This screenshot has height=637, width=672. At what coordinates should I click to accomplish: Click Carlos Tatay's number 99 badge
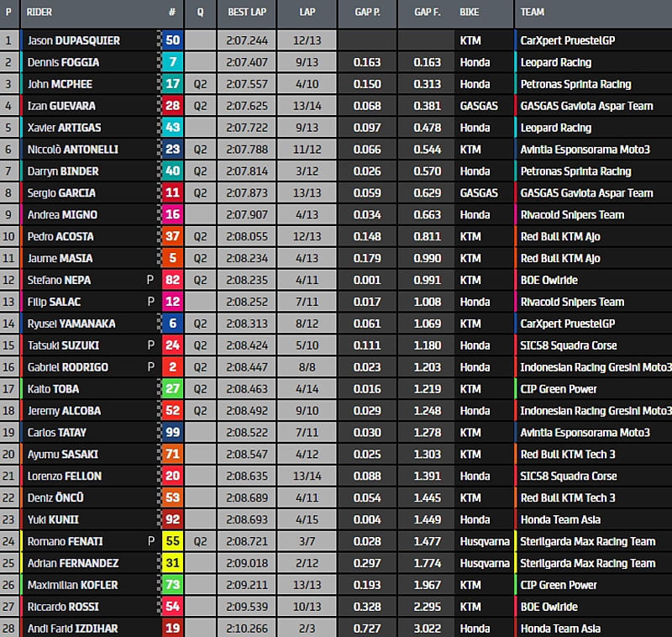pyautogui.click(x=171, y=433)
